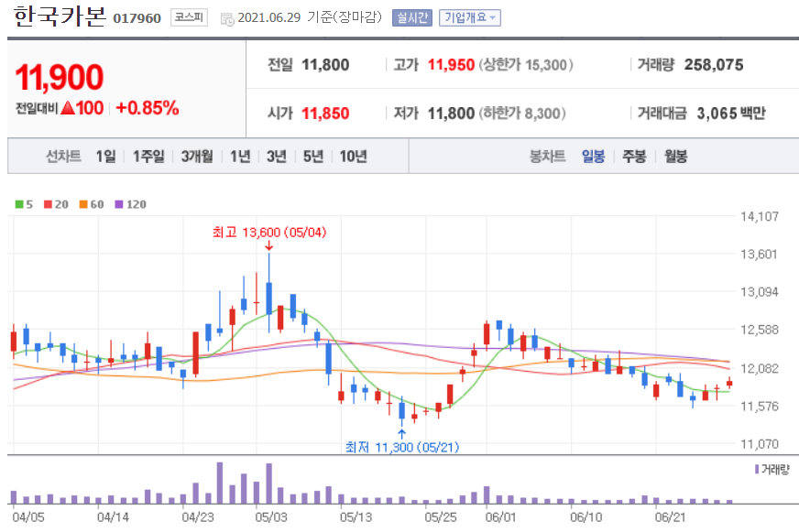Click the green 5-day moving average swatch
Screen dimensions: 799x532
click(x=19, y=204)
